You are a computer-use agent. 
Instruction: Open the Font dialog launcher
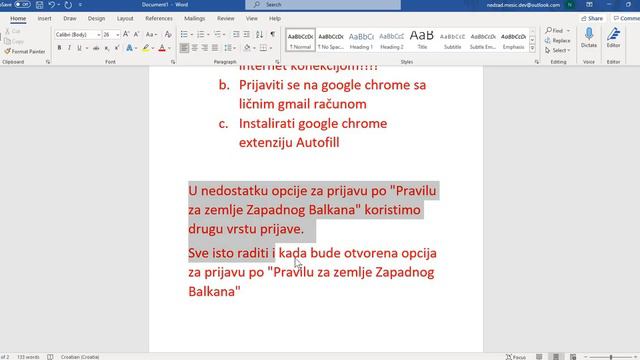pos(173,62)
